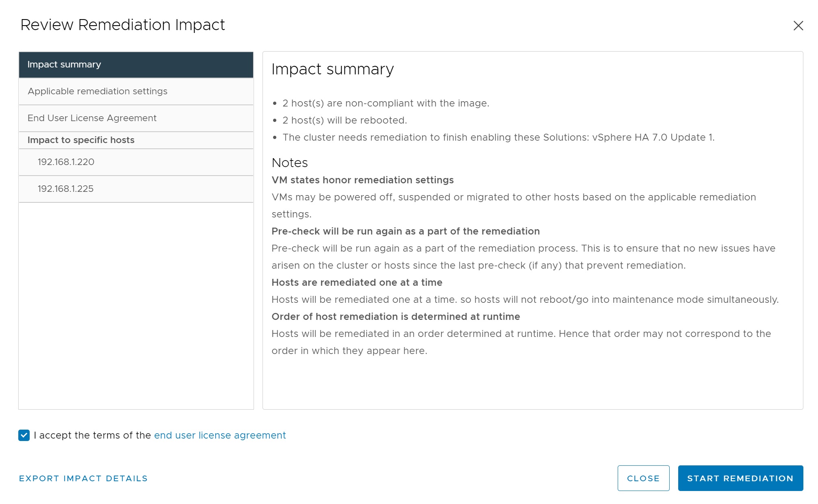Click the Close button
The image size is (818, 504).
(643, 478)
